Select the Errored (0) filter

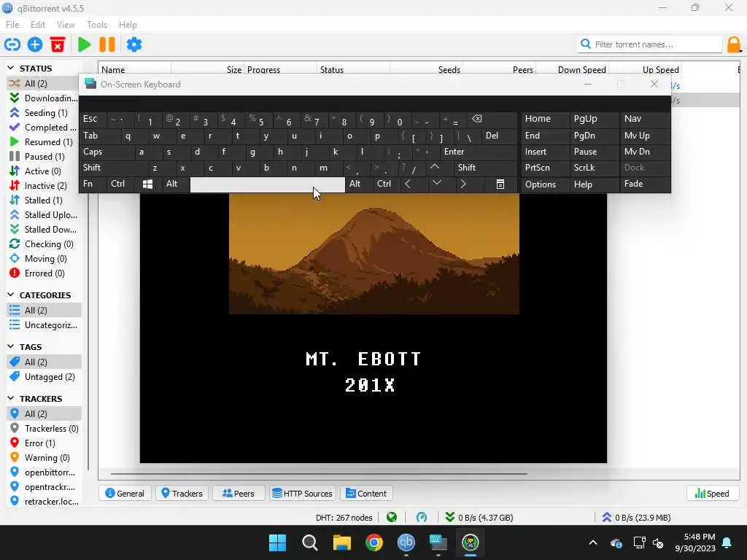tap(43, 273)
